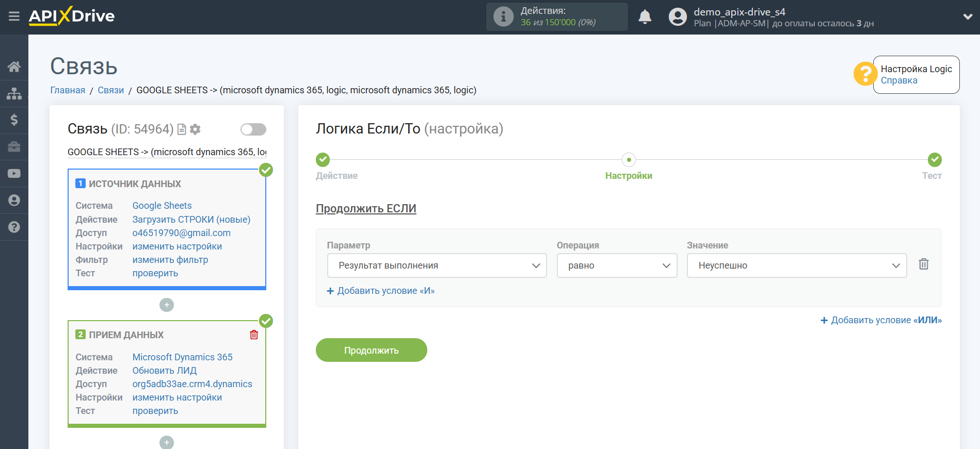980x449 pixels.
Task: Open the video tutorials sidebar icon
Action: point(14,174)
